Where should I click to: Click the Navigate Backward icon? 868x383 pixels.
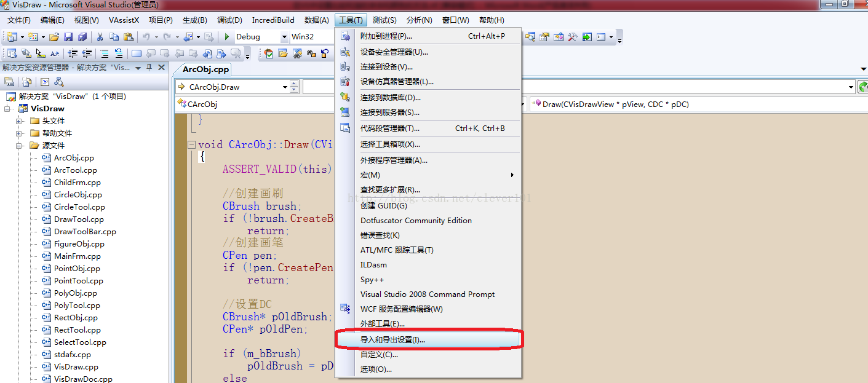188,37
